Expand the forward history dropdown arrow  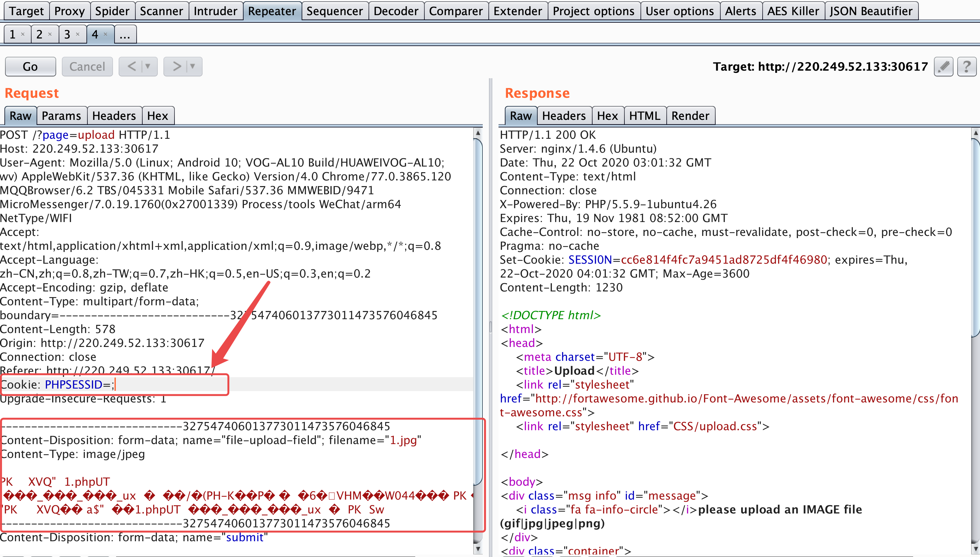[193, 67]
